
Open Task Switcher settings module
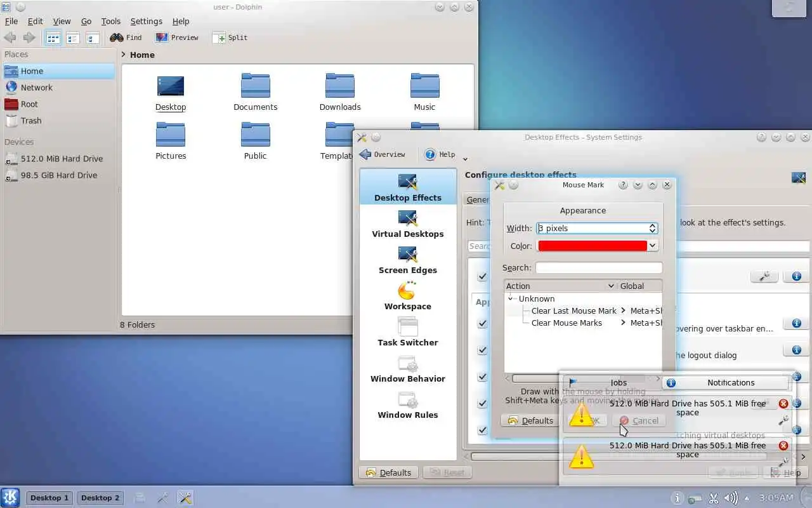coord(408,332)
